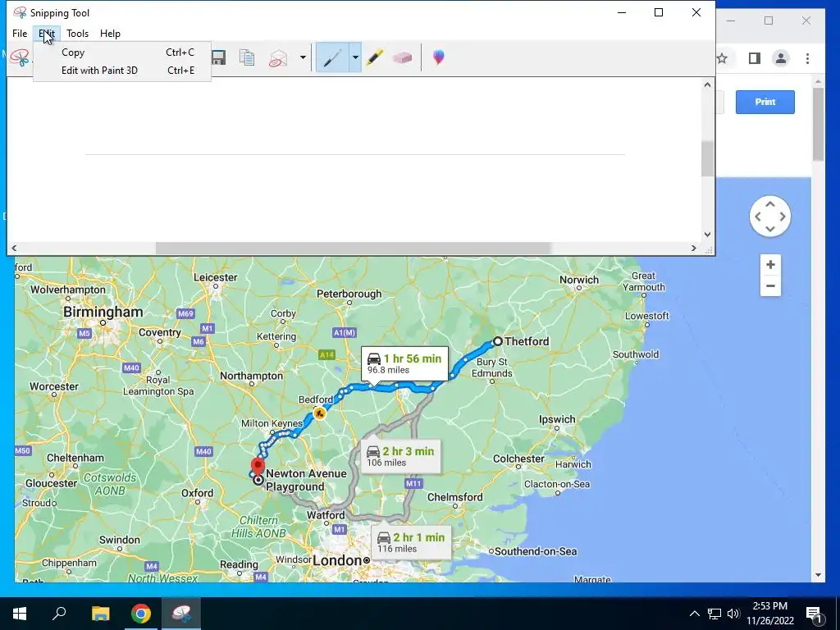The image size is (840, 630).
Task: Click the volume speaker tray icon
Action: 733,614
